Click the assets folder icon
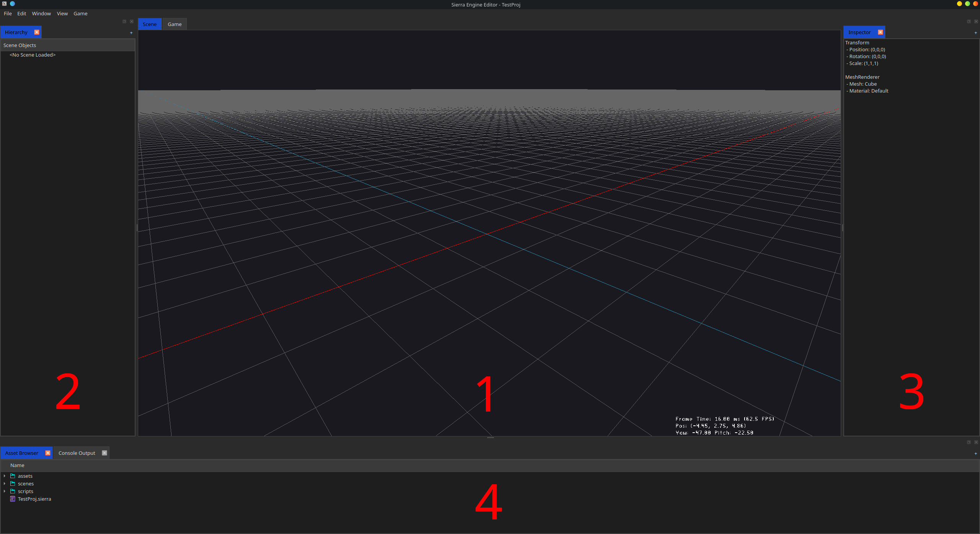 (x=13, y=476)
